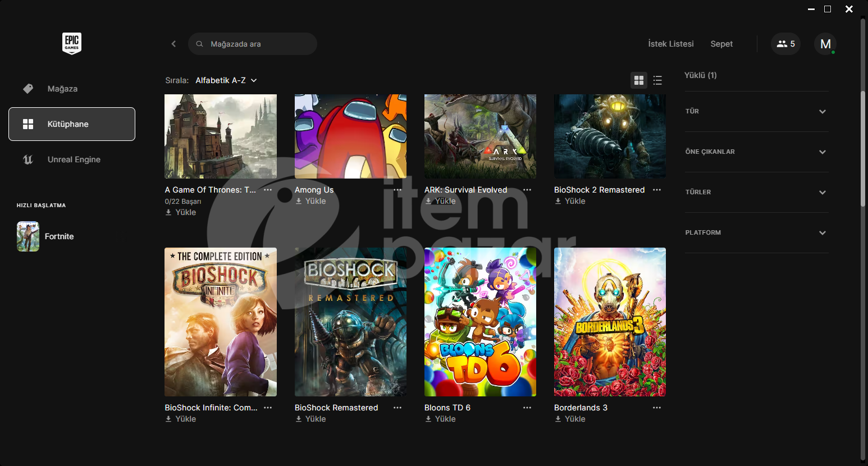Open İstek Listesi wishlist
The image size is (868, 466).
[671, 44]
